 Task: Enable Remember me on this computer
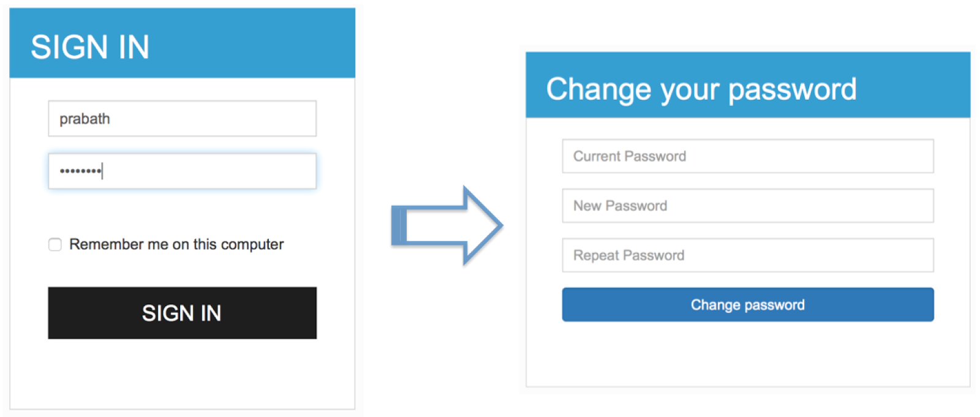[55, 244]
